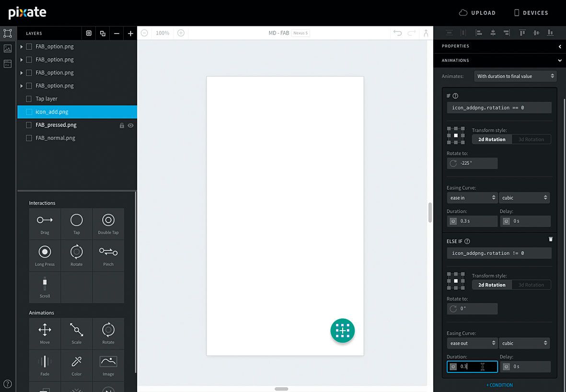Viewport: 566px width, 392px height.
Task: Change easing from ease in dropdown
Action: coord(472,197)
